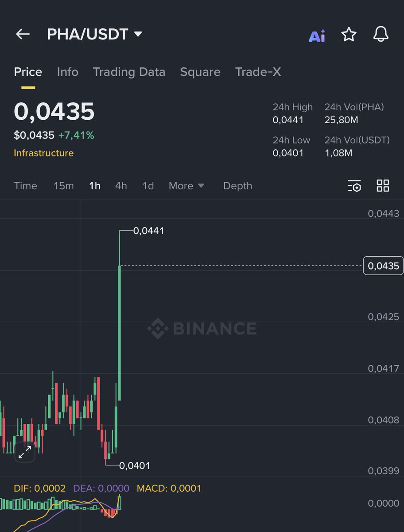Viewport: 404px width, 532px height.
Task: Switch chart to 4h interval
Action: [121, 186]
